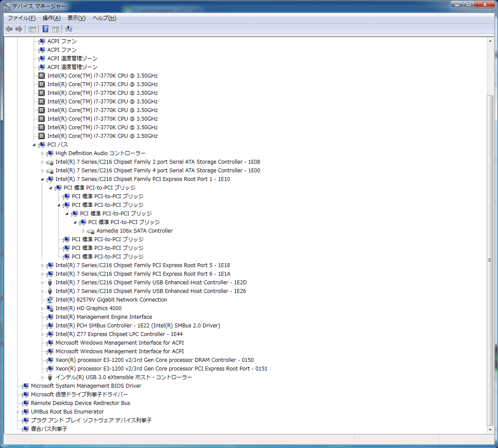498x448 pixels.
Task: Collapse PCI Express Root Port 1 - 1E10
Action: coord(42,179)
